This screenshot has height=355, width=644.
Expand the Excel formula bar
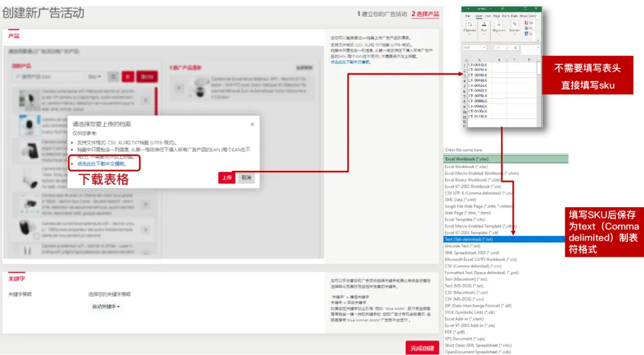pyautogui.click(x=538, y=48)
